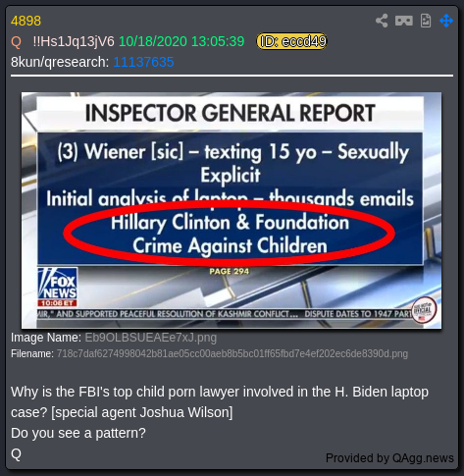Enlarge the Inspector General Report image
The width and height of the screenshot is (464, 476).
[232, 210]
